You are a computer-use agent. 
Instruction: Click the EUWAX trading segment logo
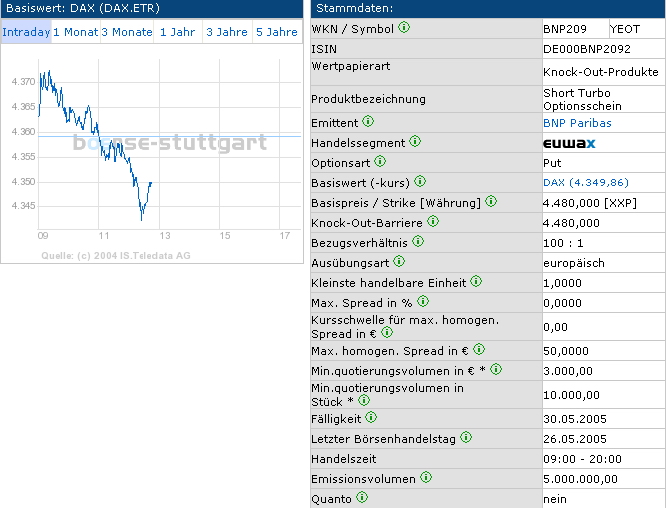point(569,143)
